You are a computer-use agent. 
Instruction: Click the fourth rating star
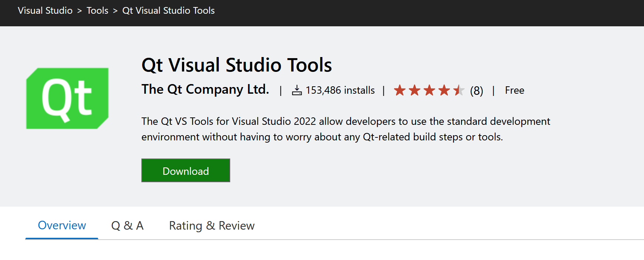(x=444, y=90)
